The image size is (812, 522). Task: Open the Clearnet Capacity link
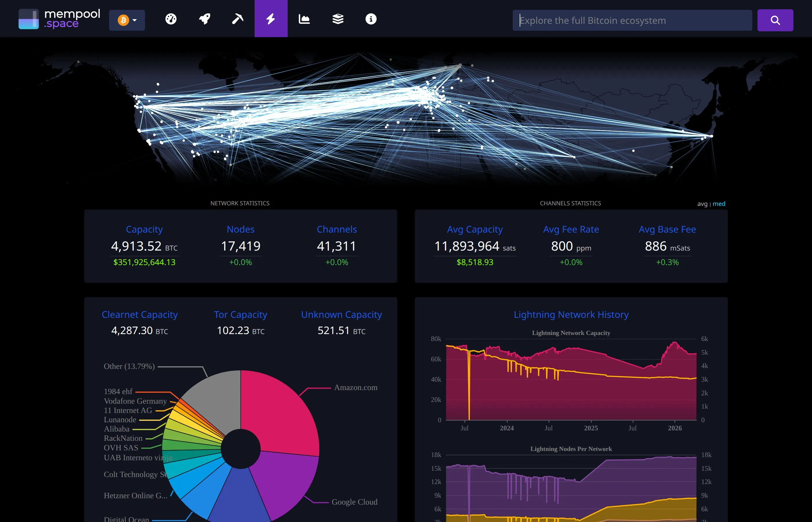[x=139, y=315]
